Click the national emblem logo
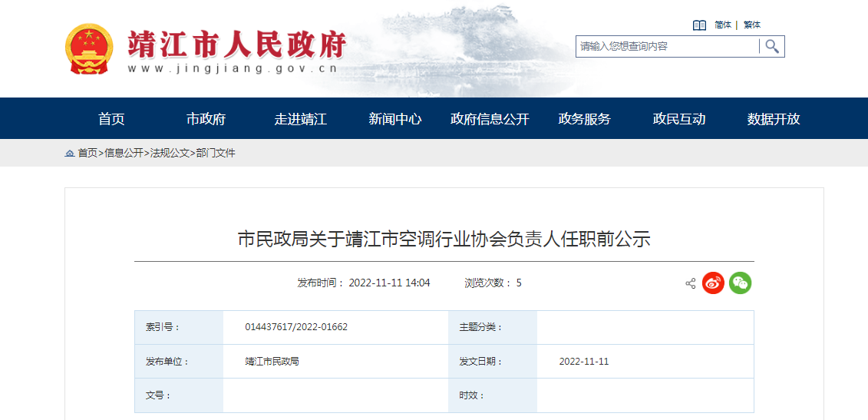Image resolution: width=868 pixels, height=420 pixels. (x=88, y=49)
